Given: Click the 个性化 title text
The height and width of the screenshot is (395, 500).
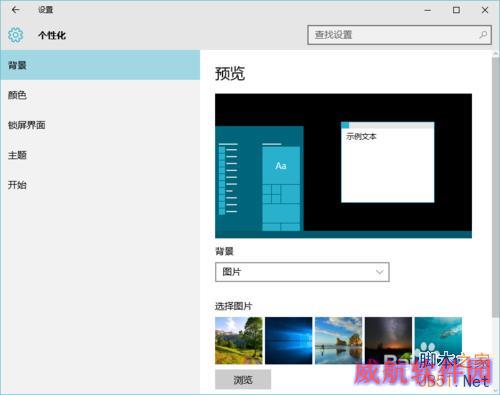Looking at the screenshot, I should pos(52,35).
